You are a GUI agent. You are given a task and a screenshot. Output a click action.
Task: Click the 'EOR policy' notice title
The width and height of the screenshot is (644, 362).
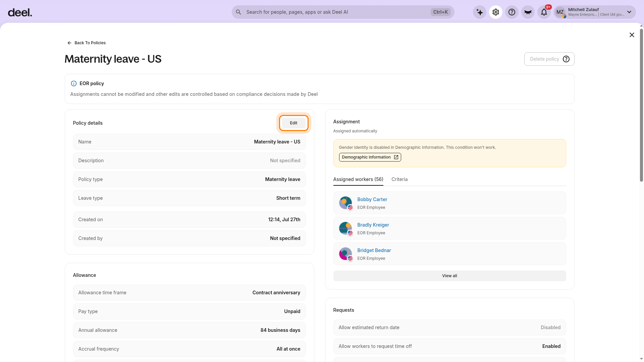pos(92,83)
